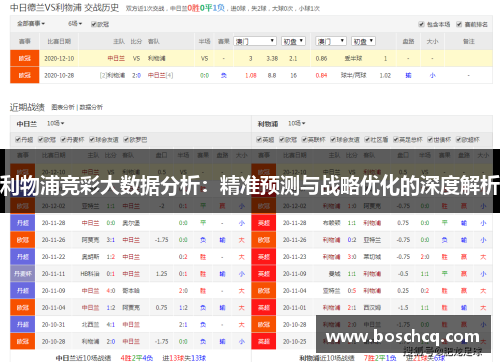The width and height of the screenshot is (500, 362).
Task: Open second 初盘 odds dropdown
Action: pyautogui.click(x=364, y=41)
